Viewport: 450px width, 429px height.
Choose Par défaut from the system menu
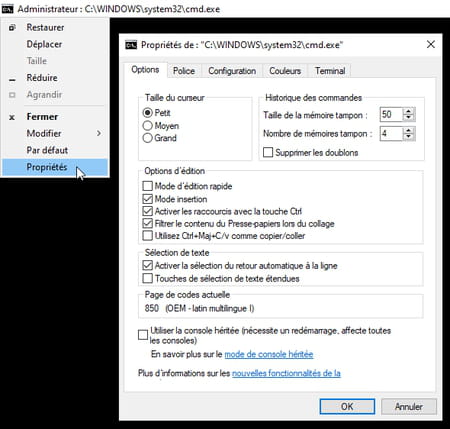coord(47,150)
